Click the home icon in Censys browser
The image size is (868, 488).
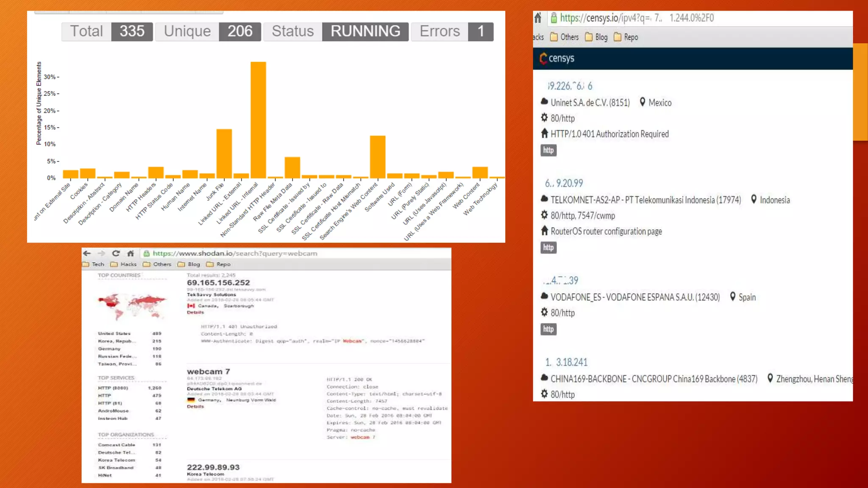538,18
